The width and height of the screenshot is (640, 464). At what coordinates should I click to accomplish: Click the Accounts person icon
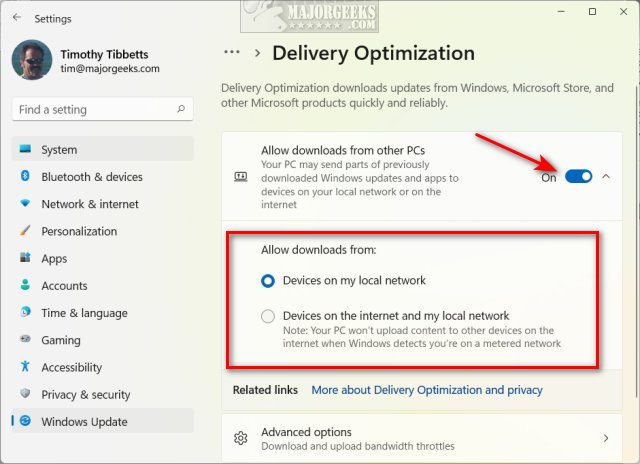tap(25, 285)
